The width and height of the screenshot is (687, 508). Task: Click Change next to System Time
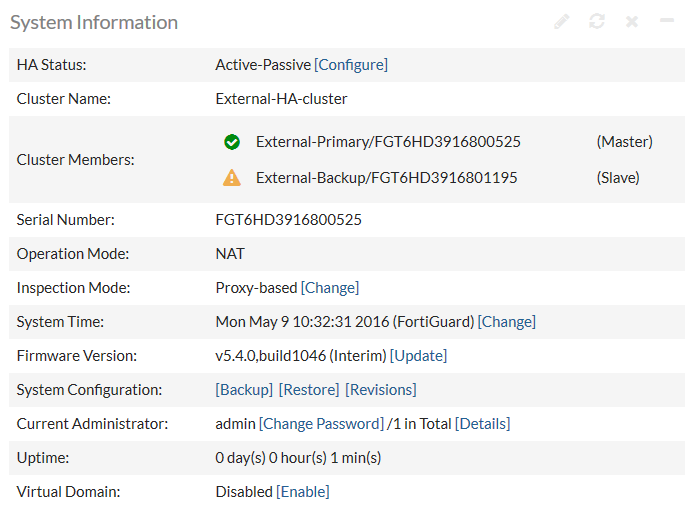(507, 321)
